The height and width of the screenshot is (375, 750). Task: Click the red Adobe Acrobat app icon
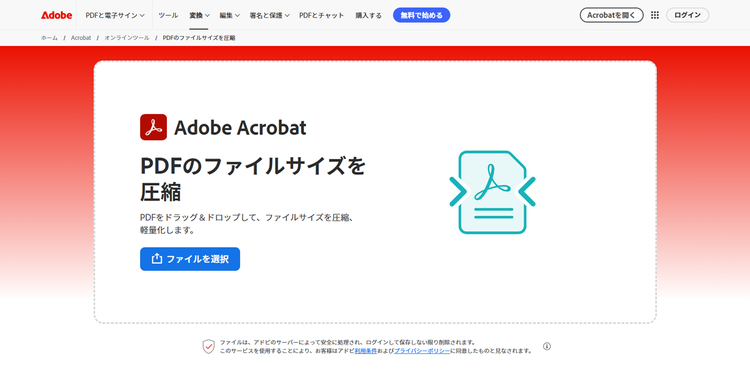click(x=154, y=127)
